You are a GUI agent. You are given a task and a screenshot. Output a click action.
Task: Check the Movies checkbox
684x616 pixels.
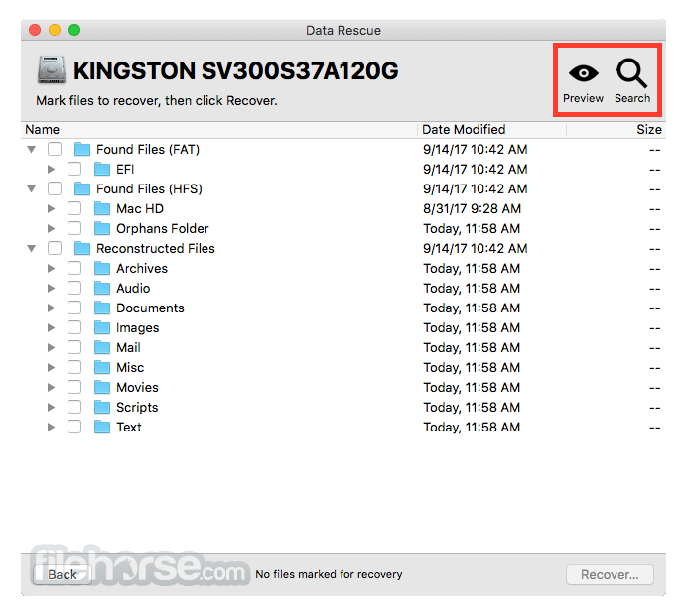tap(74, 387)
